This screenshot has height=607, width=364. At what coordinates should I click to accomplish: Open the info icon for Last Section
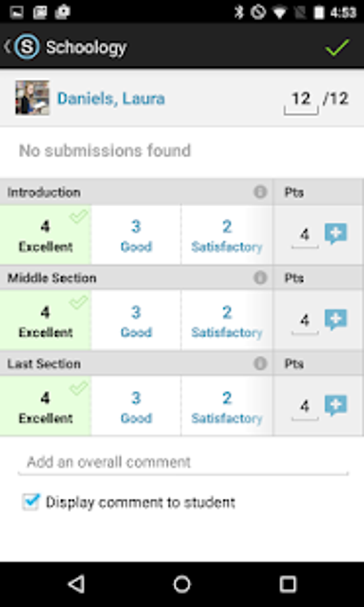point(260,363)
